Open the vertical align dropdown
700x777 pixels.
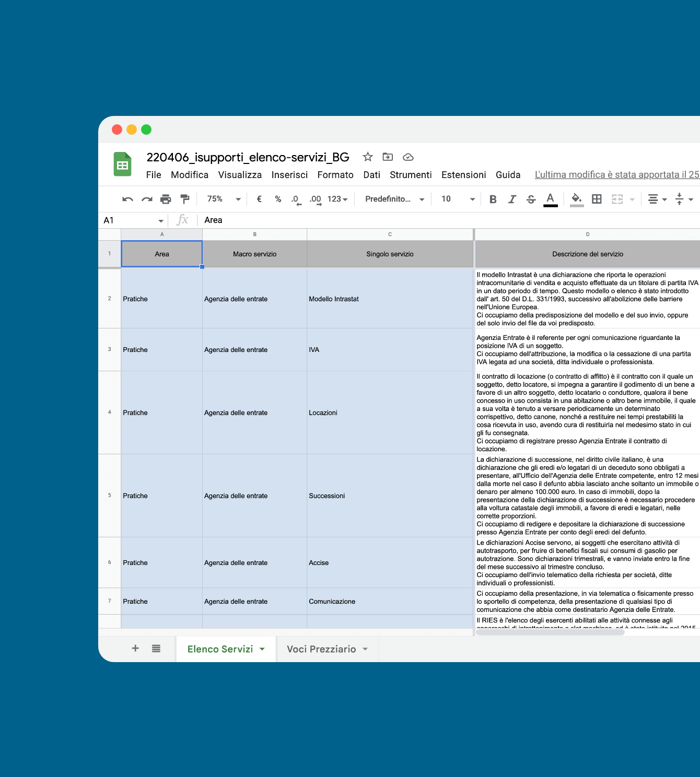tap(684, 199)
